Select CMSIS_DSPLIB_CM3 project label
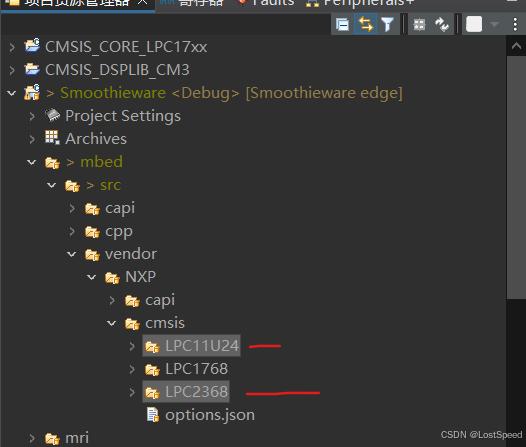The height and width of the screenshot is (447, 526). [x=117, y=70]
